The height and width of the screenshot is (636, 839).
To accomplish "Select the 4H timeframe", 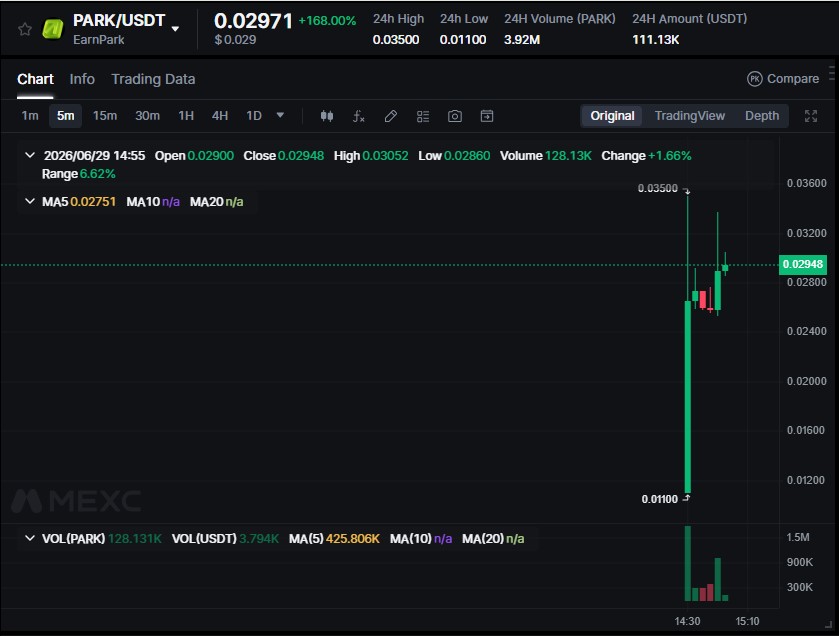I will [x=220, y=116].
